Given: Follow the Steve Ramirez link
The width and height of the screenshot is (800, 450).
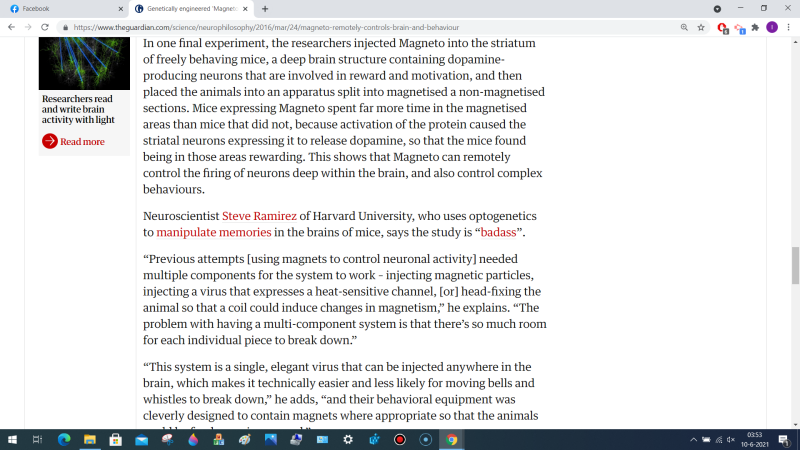Looking at the screenshot, I should (259, 216).
